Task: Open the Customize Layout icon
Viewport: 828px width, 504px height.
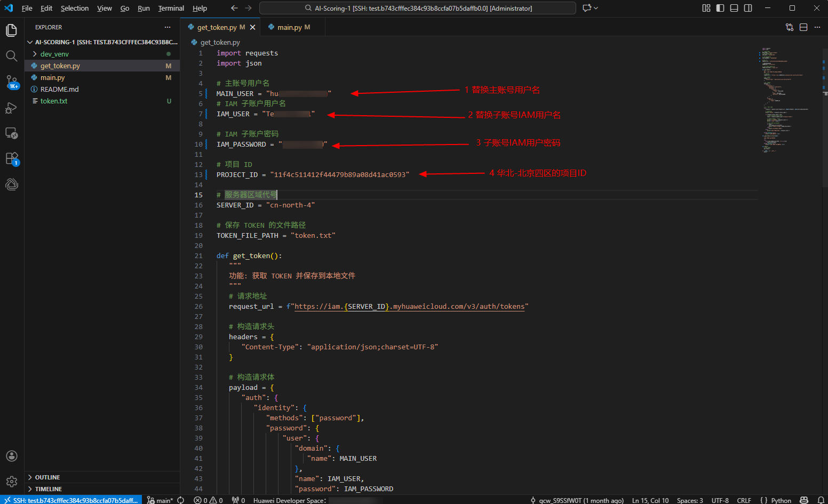Action: [706, 8]
